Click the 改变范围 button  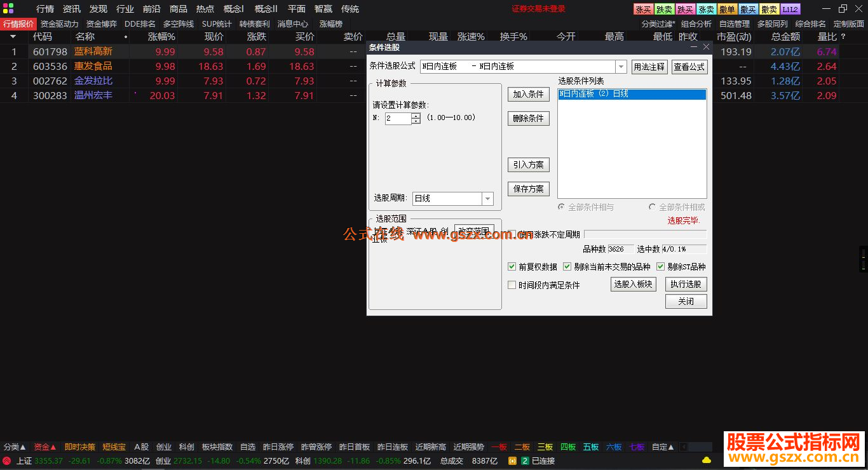pos(474,231)
